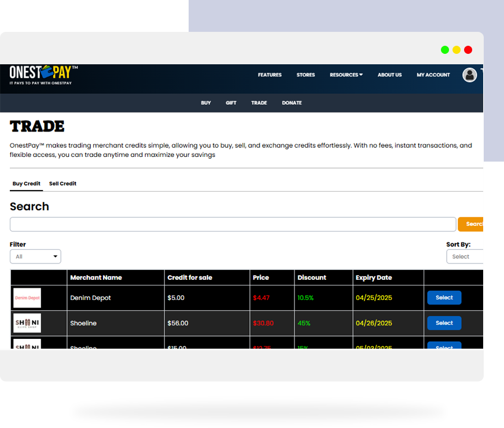504x428 pixels.
Task: Open the Features menu item
Action: (270, 75)
